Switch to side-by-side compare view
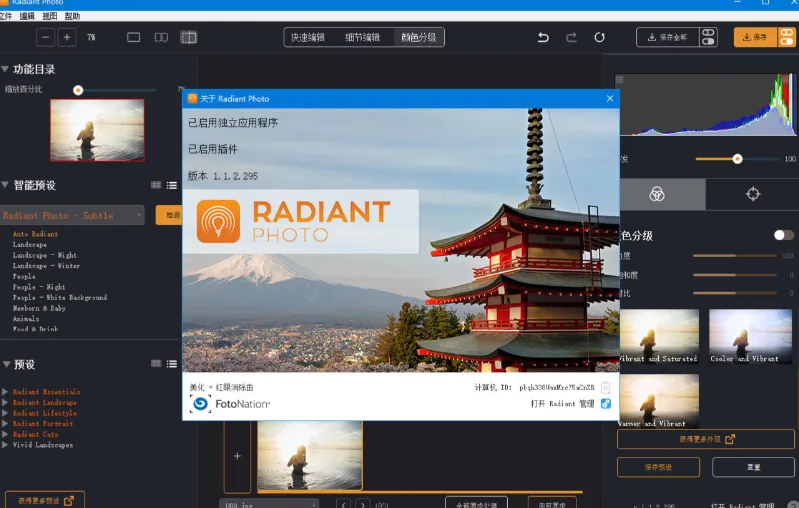This screenshot has width=799, height=508. pyautogui.click(x=161, y=37)
